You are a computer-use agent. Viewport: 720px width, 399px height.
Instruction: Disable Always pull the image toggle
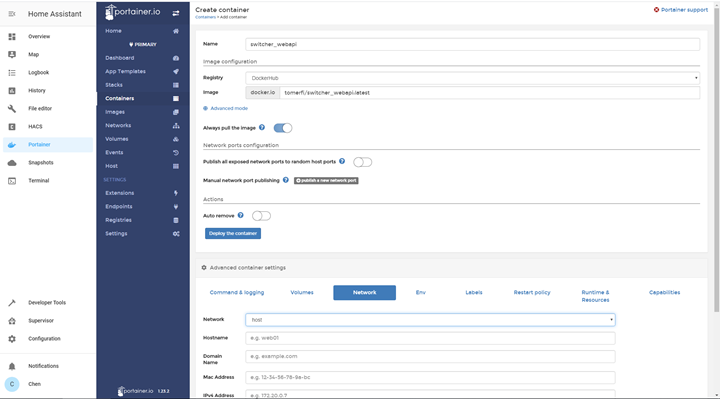[x=283, y=128]
